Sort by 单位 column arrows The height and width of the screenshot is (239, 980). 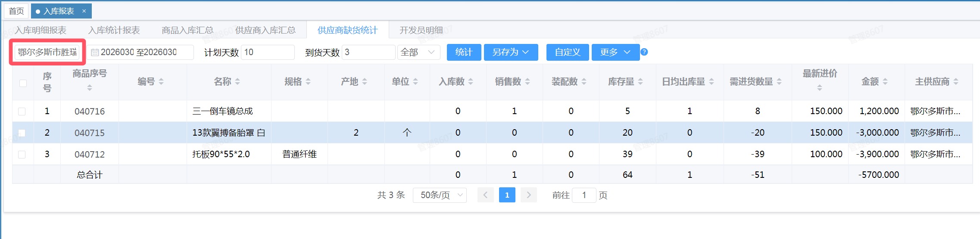(x=415, y=81)
